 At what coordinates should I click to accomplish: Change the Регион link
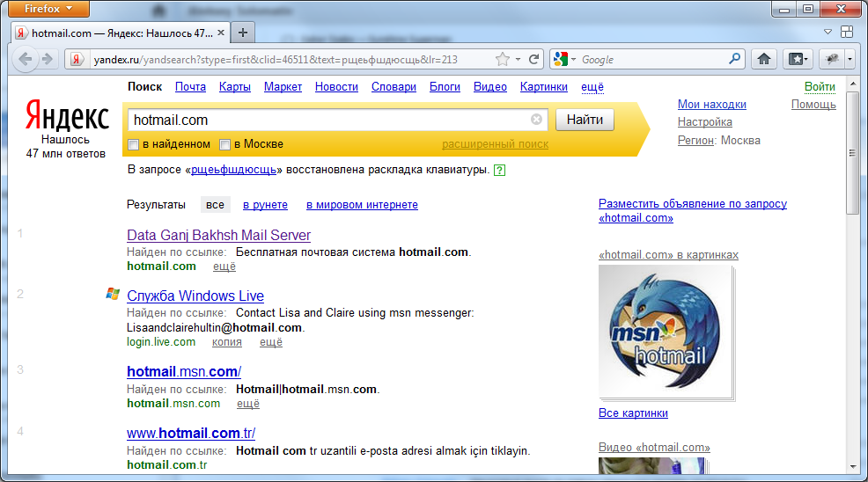click(x=696, y=141)
